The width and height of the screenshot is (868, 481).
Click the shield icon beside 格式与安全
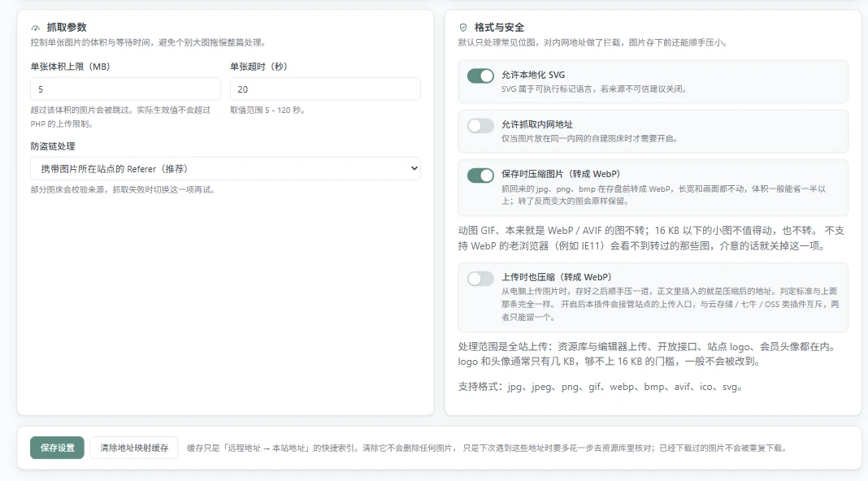tap(463, 27)
